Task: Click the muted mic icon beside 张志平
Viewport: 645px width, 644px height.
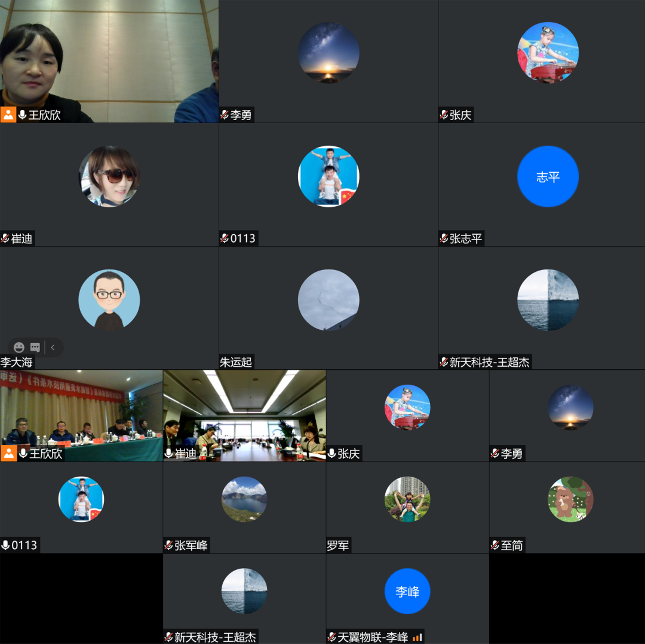Action: 444,239
